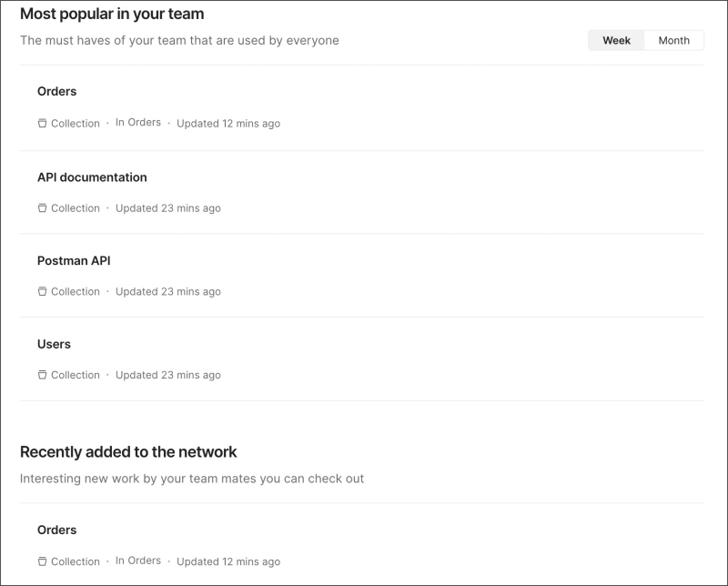Open the In Orders workspace link
728x586 pixels.
(139, 121)
